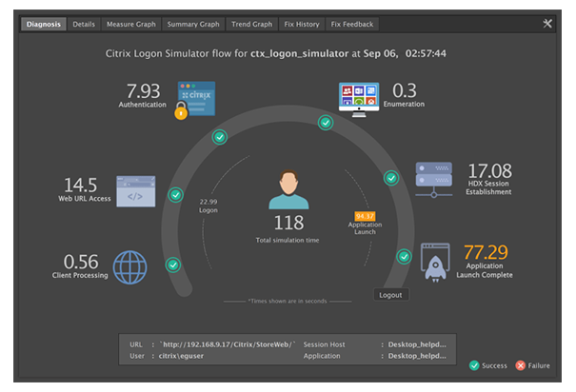Open the Measure Graph tab
The image size is (576, 392).
[x=131, y=24]
